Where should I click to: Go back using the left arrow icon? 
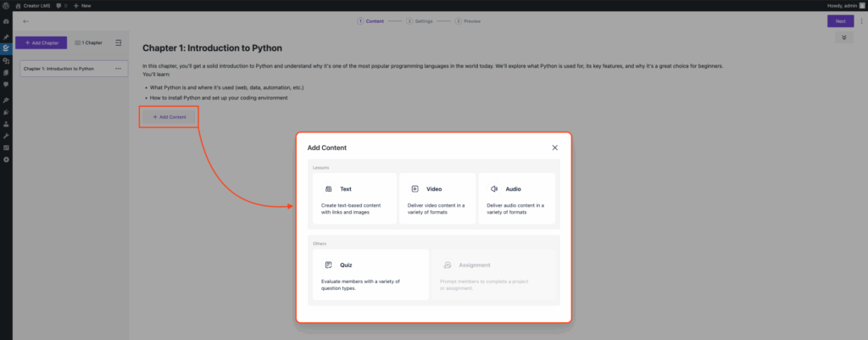pyautogui.click(x=25, y=21)
